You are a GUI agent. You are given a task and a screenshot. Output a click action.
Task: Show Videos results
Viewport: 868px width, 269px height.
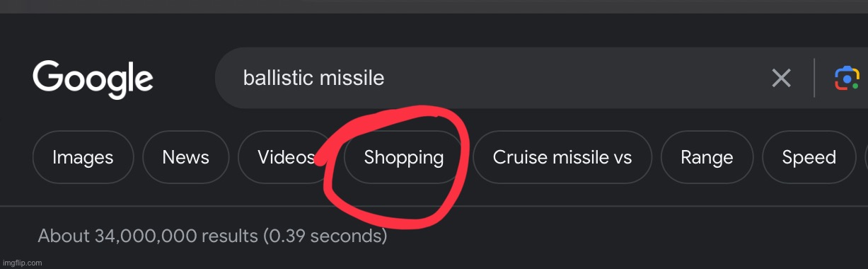(286, 157)
